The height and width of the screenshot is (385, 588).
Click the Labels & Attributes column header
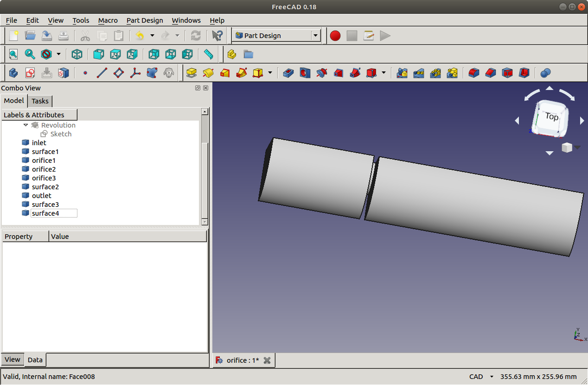pyautogui.click(x=39, y=115)
